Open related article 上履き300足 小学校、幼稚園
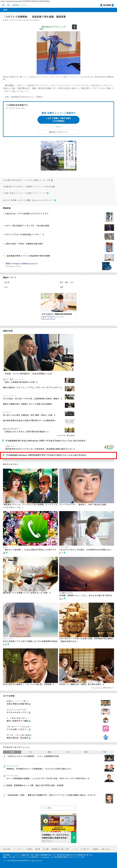This screenshot has height=868, width=117. pos(23,244)
